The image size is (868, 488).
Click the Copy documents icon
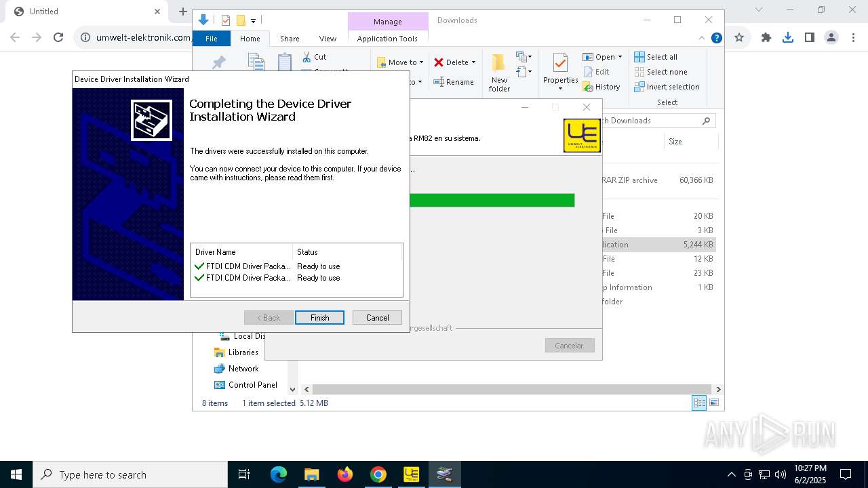pyautogui.click(x=256, y=62)
